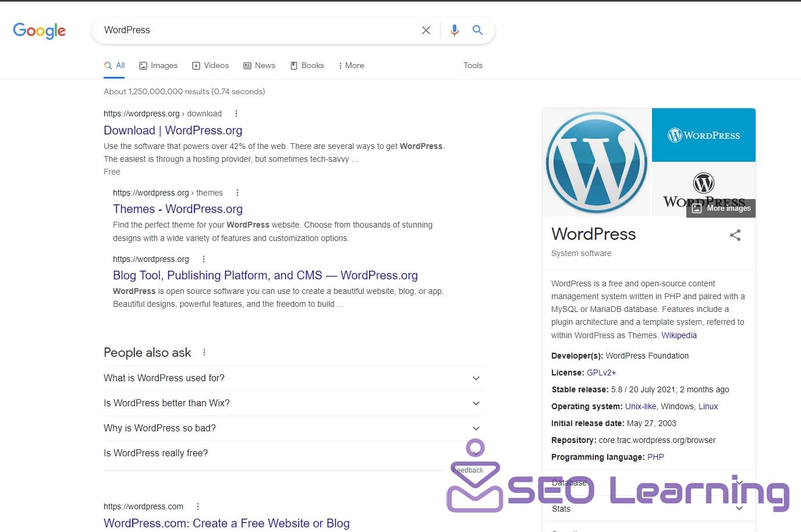801x532 pixels.
Task: Click the System software subtitle
Action: point(581,253)
